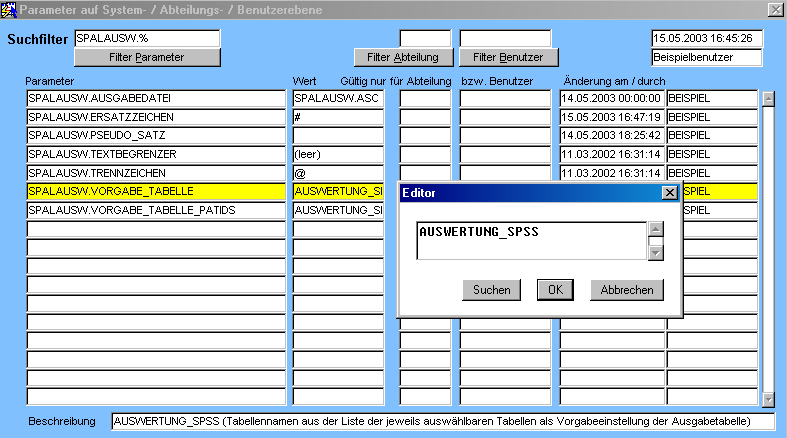787x438 pixels.
Task: Click the Beschreibung description field
Action: tap(443, 421)
